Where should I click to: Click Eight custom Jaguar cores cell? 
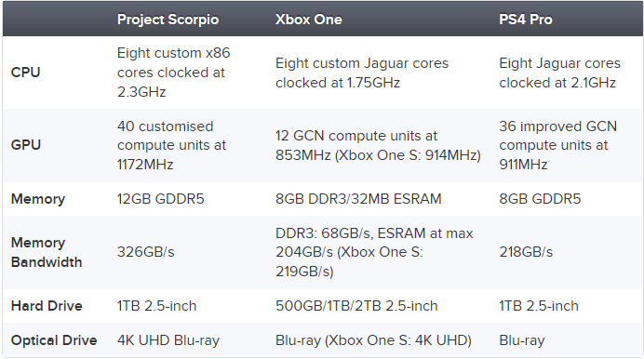click(362, 73)
